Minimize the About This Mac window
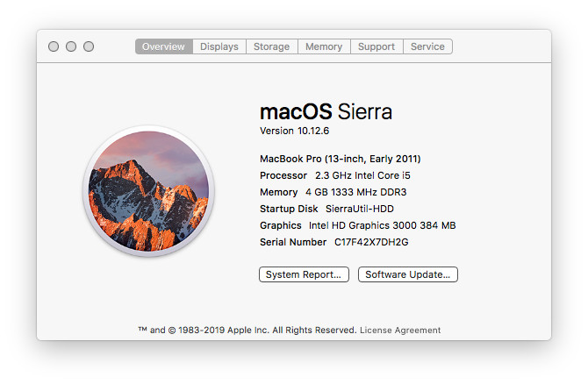 click(x=71, y=46)
